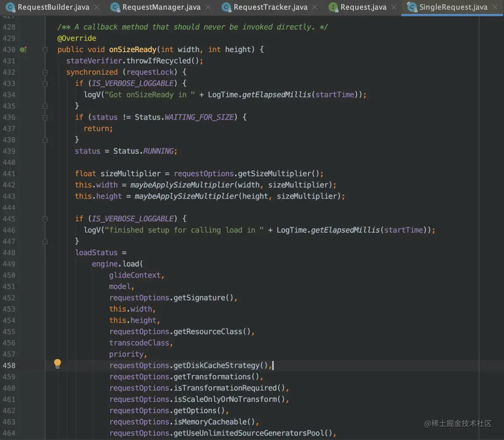504x440 pixels.
Task: Click maybeApplySizeMultiplier on line 443
Action: pos(186,196)
